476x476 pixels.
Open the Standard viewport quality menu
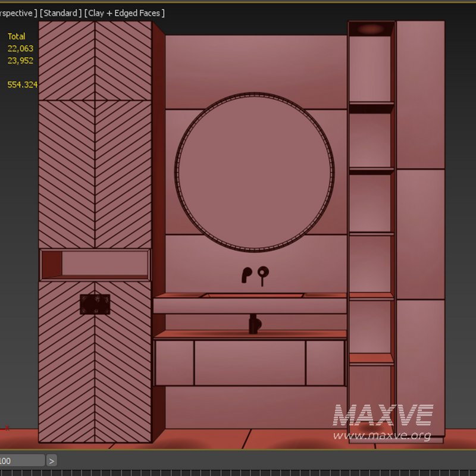coord(60,12)
